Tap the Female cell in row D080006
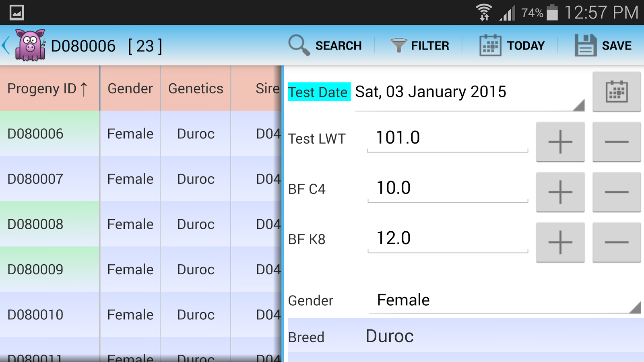Screen dimensions: 644x362 click(x=130, y=134)
